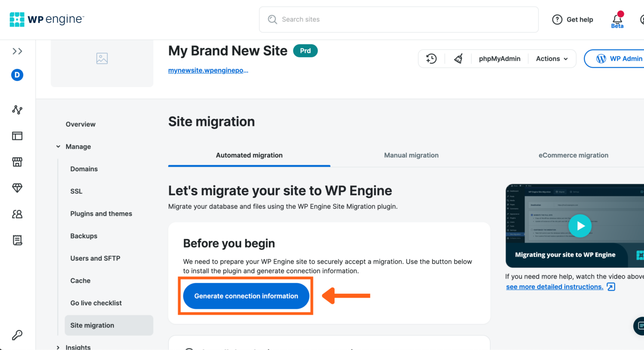Click the key icon at sidebar bottom
Image resolution: width=644 pixels, height=350 pixels.
17,335
